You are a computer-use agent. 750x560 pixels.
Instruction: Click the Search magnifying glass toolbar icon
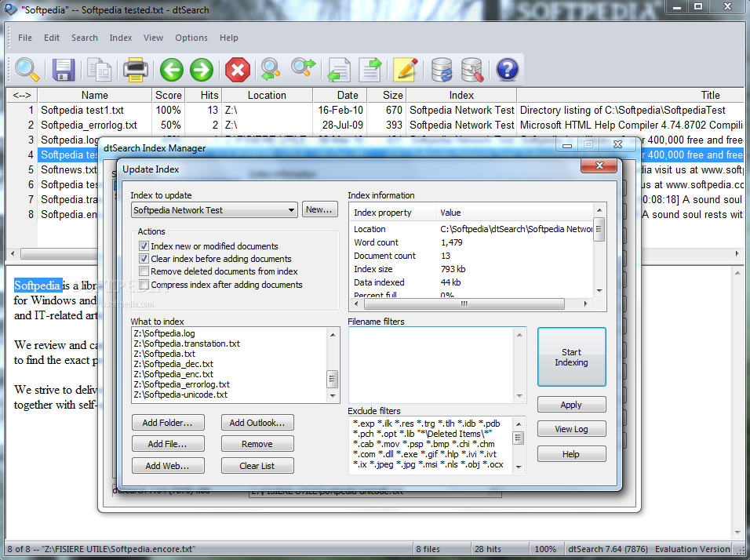pos(27,70)
